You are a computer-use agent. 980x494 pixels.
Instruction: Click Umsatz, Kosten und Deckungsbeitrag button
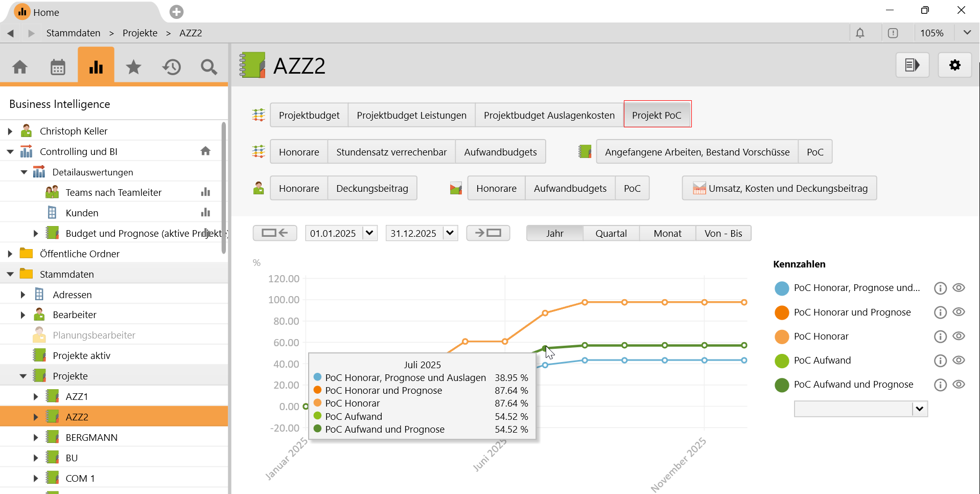point(779,188)
